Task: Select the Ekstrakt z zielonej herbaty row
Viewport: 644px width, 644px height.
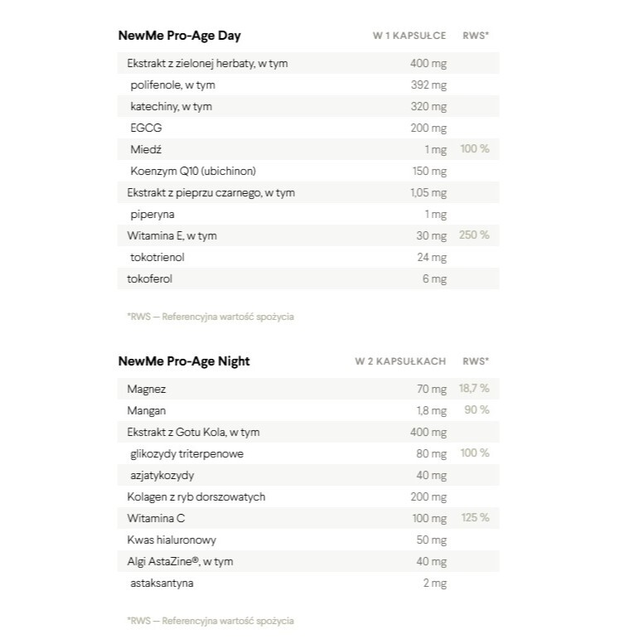Action: point(208,63)
